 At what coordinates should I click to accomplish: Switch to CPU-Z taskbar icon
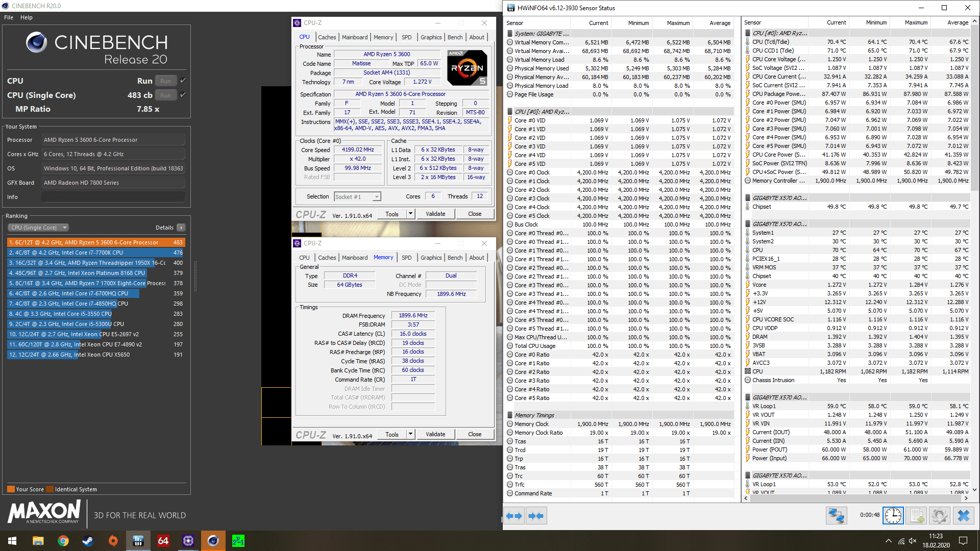click(188, 541)
